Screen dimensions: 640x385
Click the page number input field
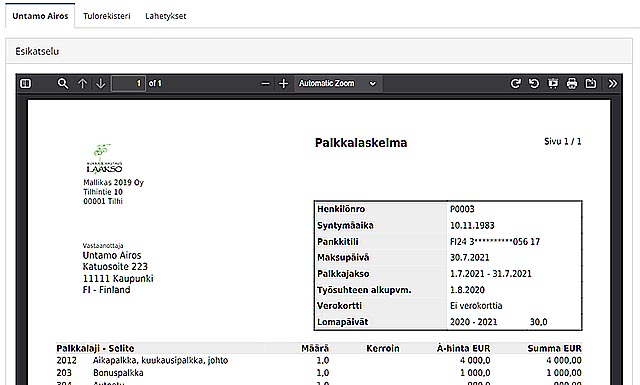coord(128,83)
